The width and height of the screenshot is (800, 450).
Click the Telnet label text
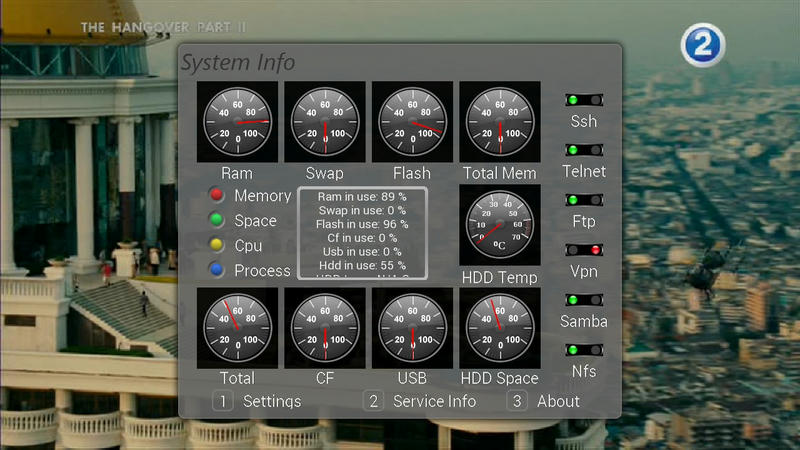click(x=584, y=171)
